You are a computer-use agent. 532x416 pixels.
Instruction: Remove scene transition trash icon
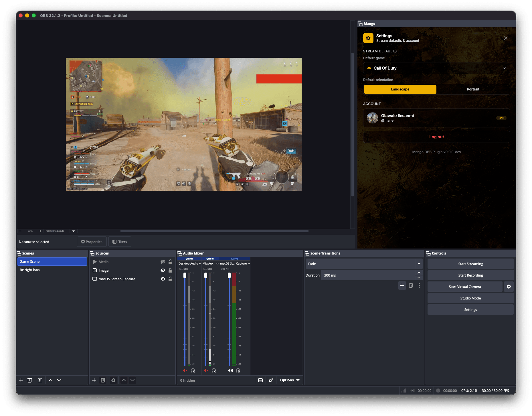[411, 285]
